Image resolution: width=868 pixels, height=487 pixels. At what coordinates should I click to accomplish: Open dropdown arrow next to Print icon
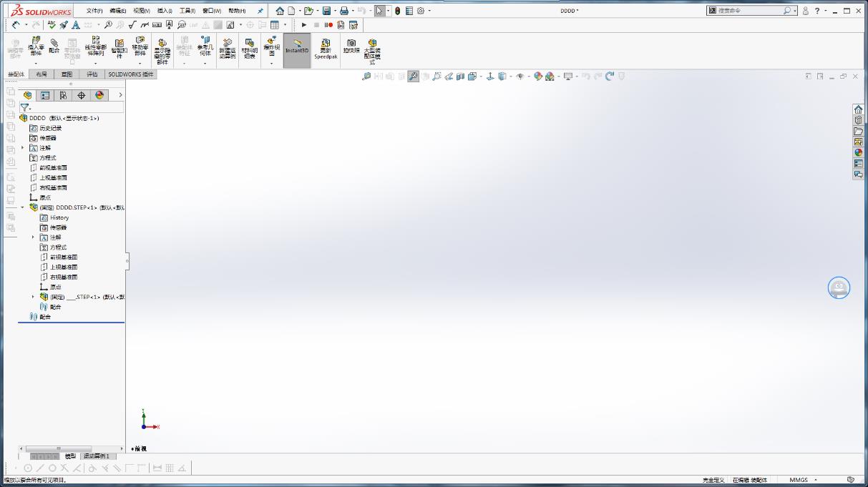click(353, 11)
